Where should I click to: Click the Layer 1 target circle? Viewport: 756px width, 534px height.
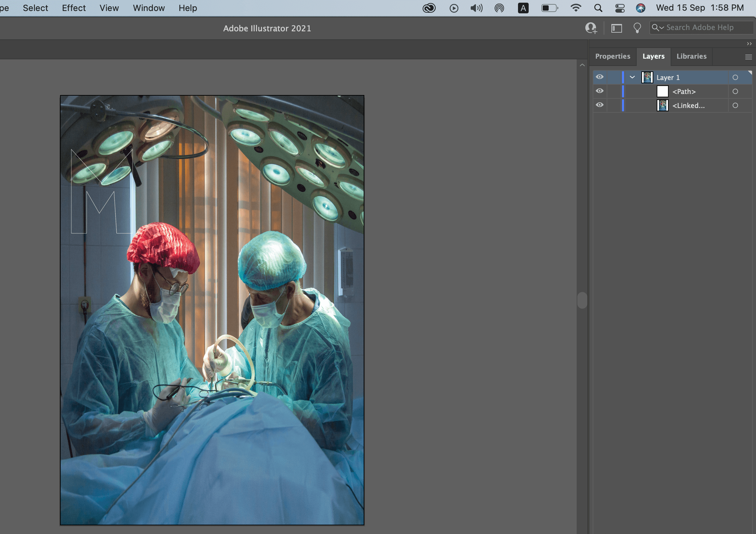coord(735,78)
